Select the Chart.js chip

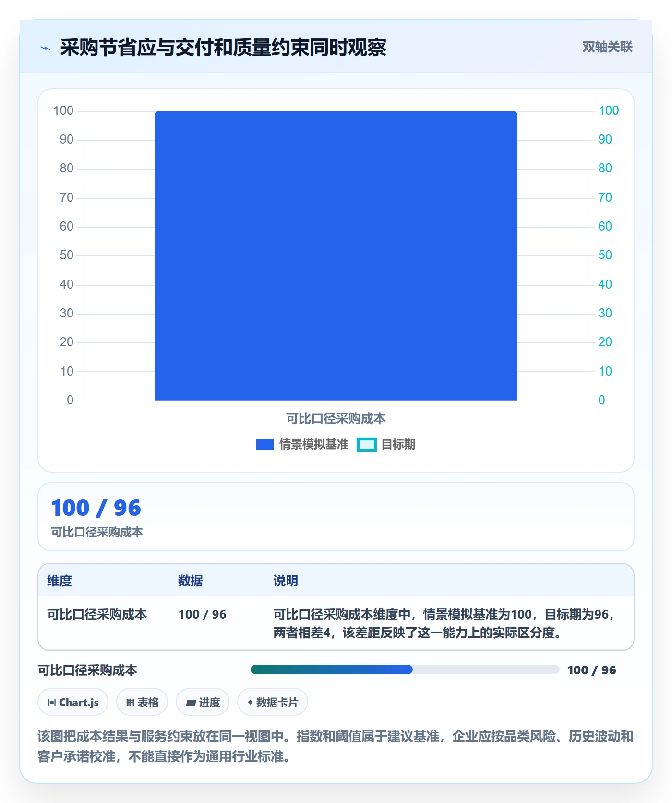coord(73,702)
